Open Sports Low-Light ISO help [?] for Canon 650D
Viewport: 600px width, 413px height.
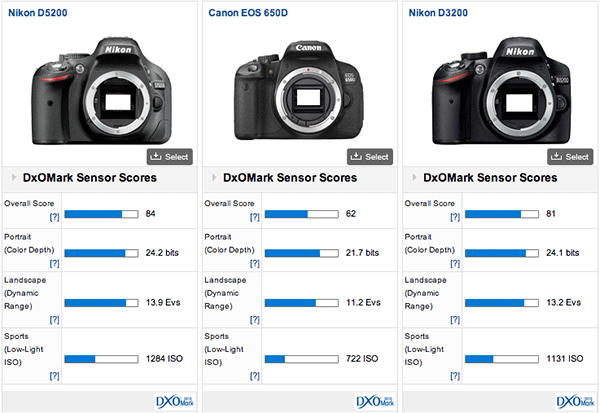(x=254, y=376)
